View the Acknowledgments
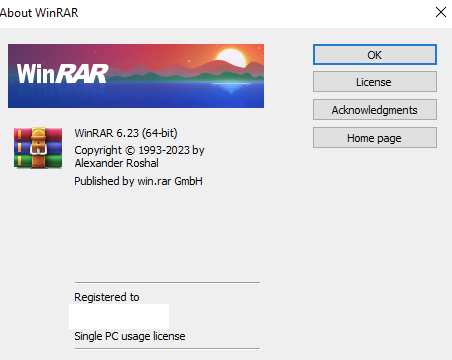452x360 pixels. point(375,110)
